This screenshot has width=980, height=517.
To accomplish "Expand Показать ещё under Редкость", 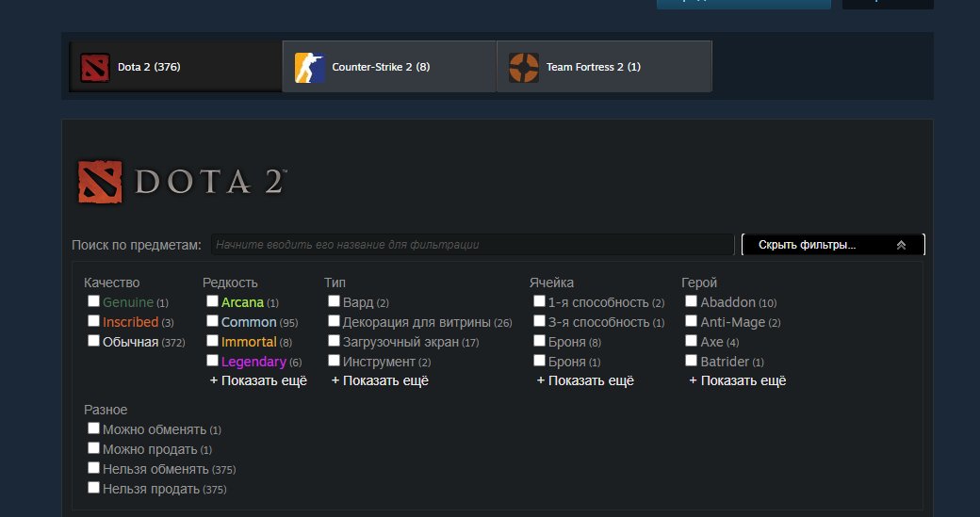I will tap(258, 380).
